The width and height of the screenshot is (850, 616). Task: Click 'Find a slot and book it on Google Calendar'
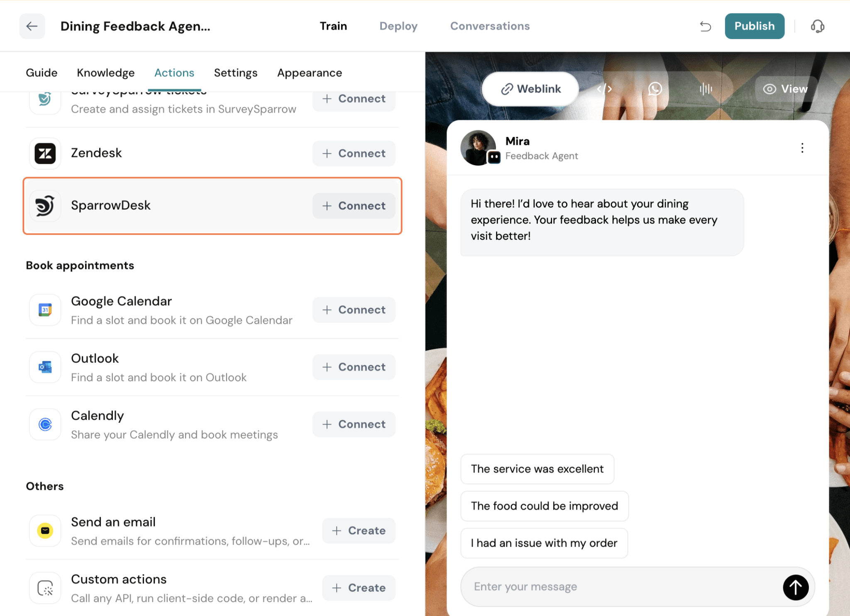(x=181, y=320)
